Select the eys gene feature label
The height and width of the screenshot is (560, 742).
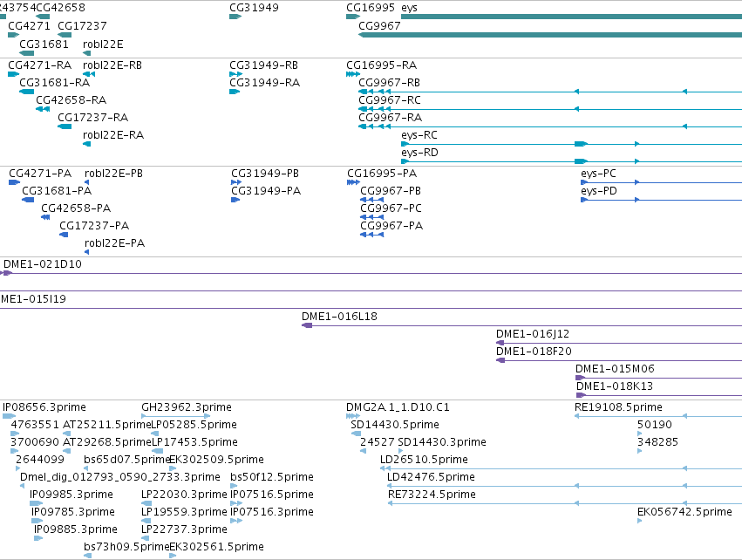pos(409,8)
